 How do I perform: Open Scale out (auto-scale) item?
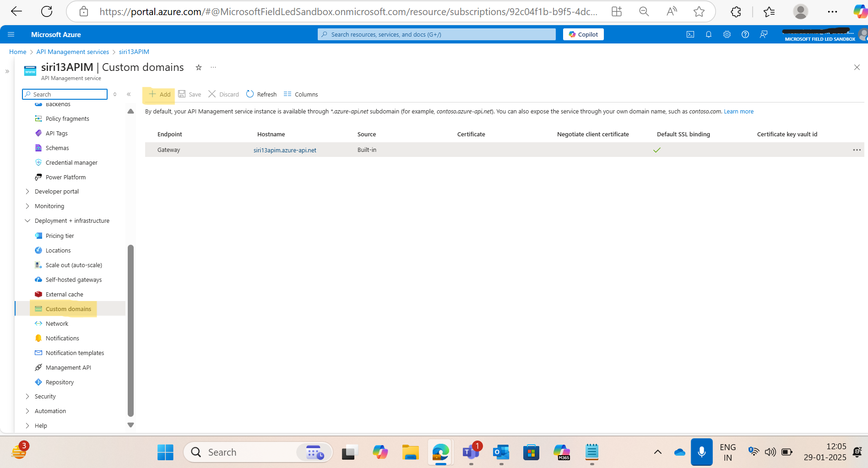pyautogui.click(x=74, y=265)
